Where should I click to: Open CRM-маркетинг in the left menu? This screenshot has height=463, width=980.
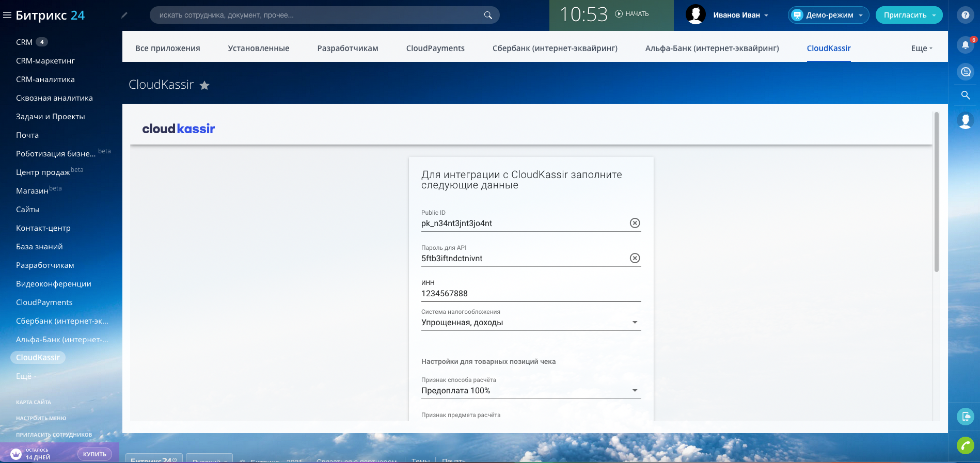coord(45,61)
